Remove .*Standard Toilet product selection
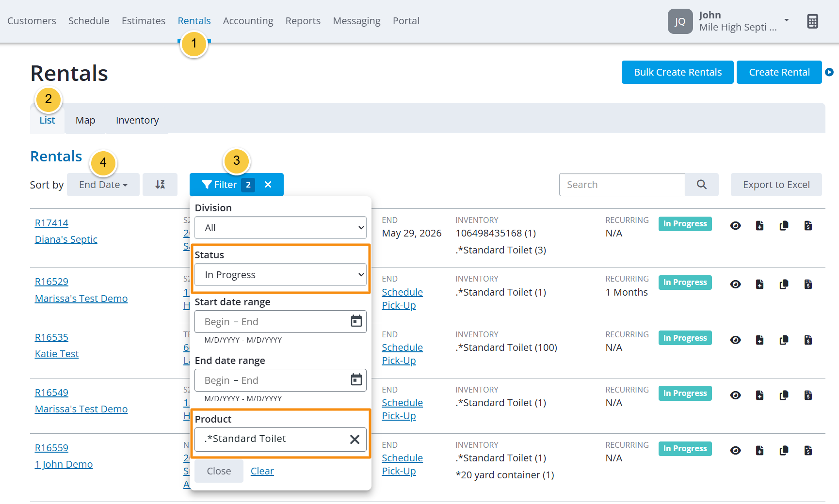Image resolution: width=839 pixels, height=504 pixels. (x=355, y=440)
